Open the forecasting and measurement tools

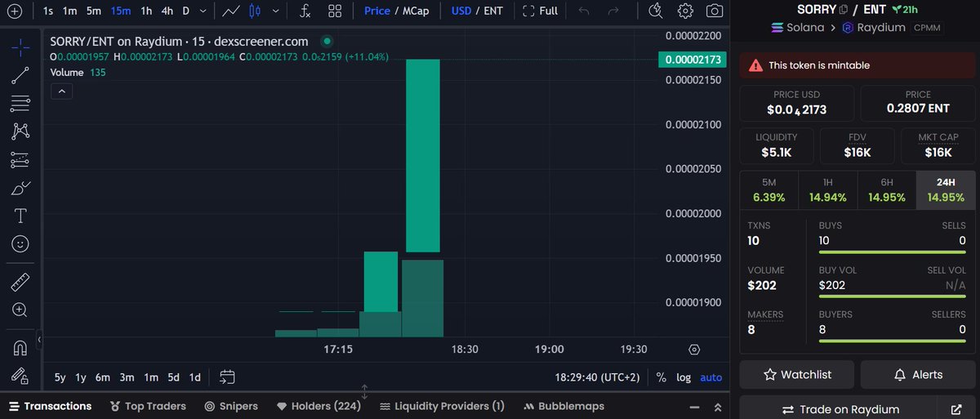click(20, 159)
